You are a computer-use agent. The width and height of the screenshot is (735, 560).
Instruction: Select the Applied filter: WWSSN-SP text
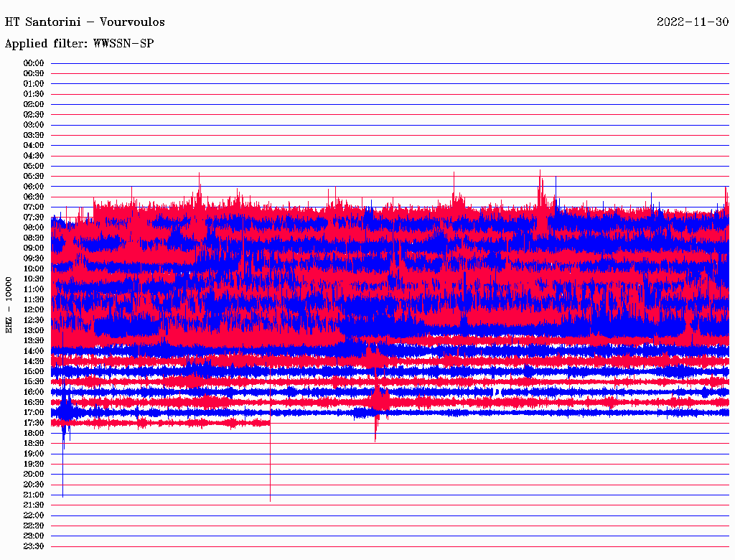79,44
